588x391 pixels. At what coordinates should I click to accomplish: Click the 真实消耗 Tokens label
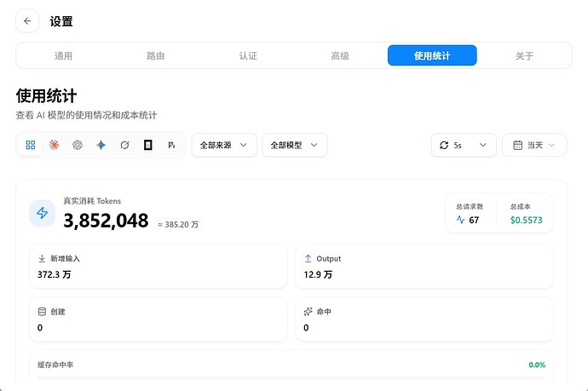click(92, 201)
